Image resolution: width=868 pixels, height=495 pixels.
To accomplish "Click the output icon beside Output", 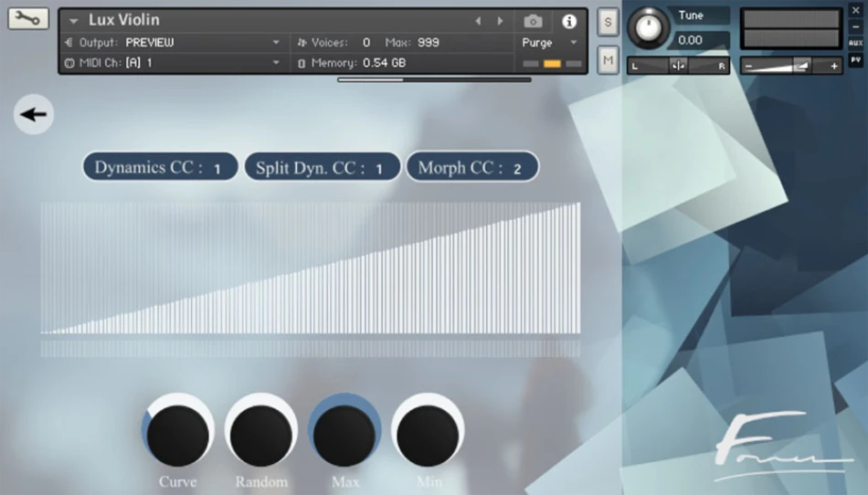I will click(x=69, y=43).
